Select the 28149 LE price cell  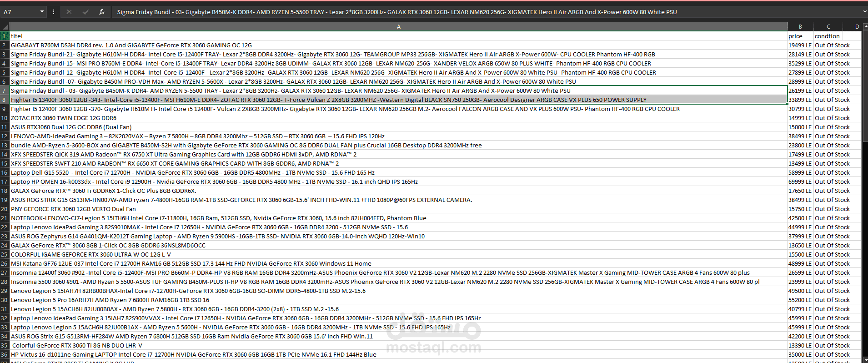(800, 54)
